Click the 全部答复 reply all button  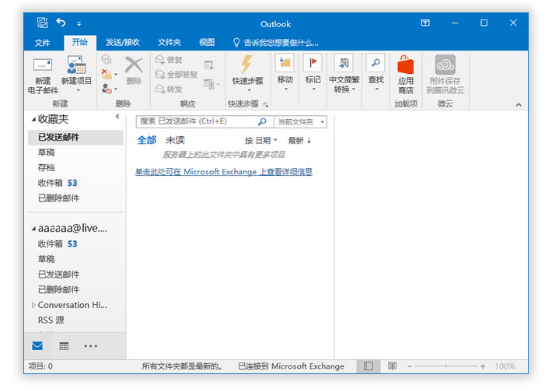click(176, 75)
